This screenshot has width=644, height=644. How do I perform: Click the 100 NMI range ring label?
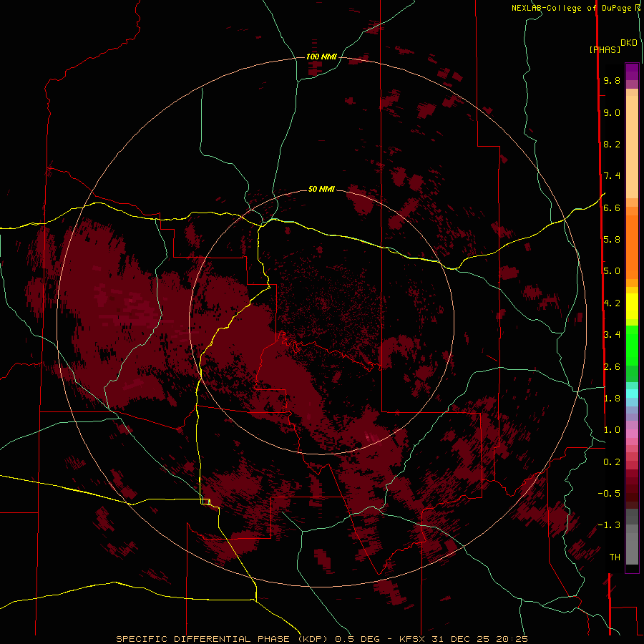tap(321, 57)
